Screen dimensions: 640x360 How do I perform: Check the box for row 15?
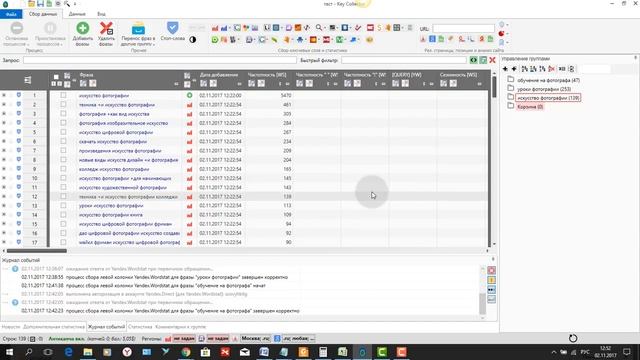(63, 224)
